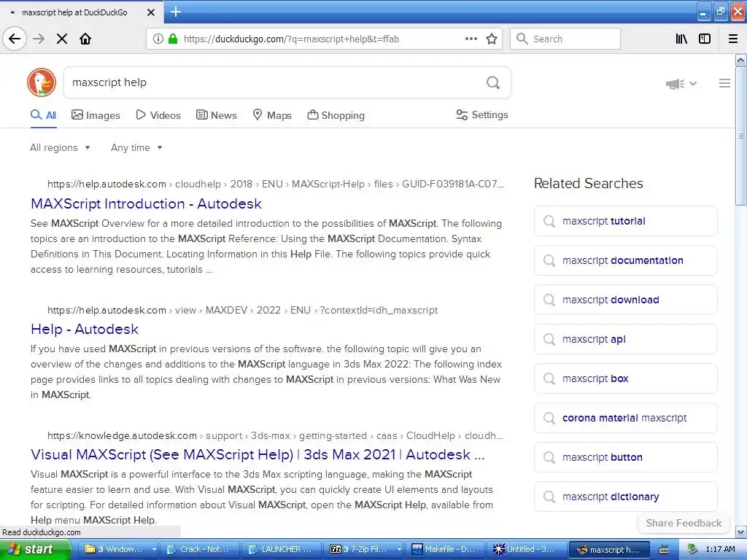Image resolution: width=747 pixels, height=560 pixels.
Task: Open the Windows start menu
Action: point(35,549)
